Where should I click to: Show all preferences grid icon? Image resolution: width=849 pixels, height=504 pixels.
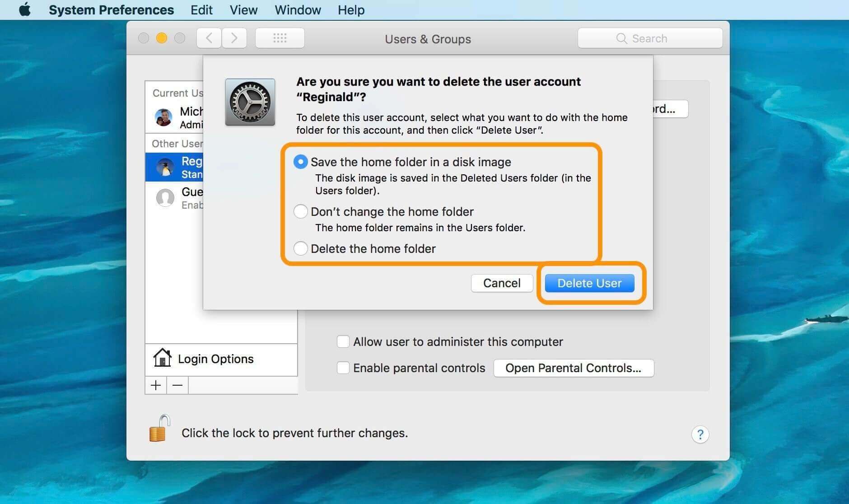pyautogui.click(x=280, y=38)
